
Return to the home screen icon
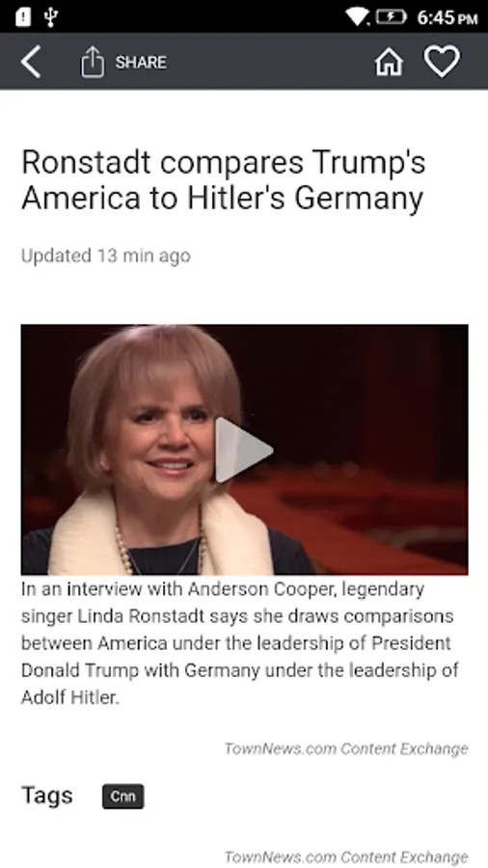[x=389, y=62]
